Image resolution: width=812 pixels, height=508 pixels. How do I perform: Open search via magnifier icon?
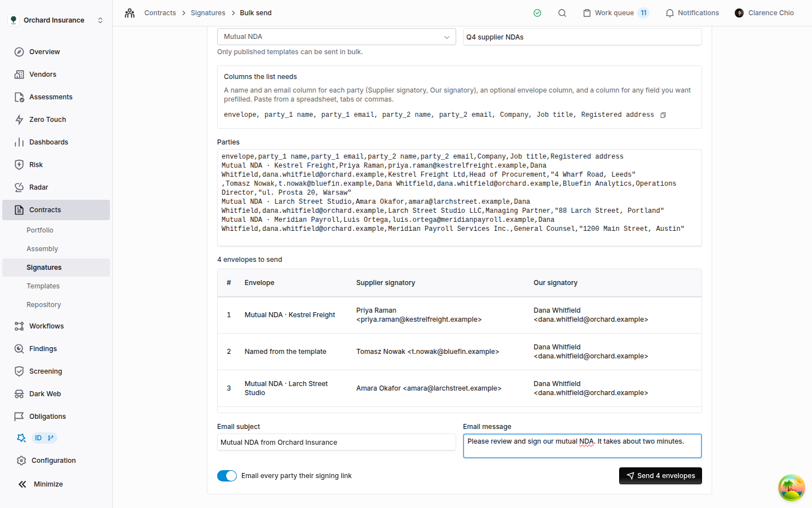562,13
